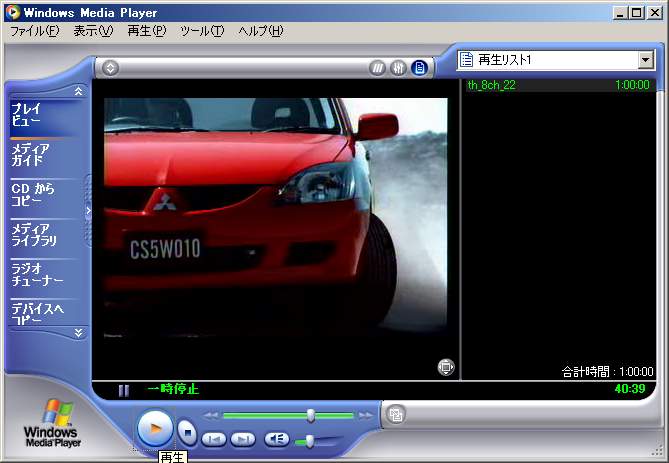Open the メディアライブラリ tab
Screen dimensions: 669x463
pos(44,235)
